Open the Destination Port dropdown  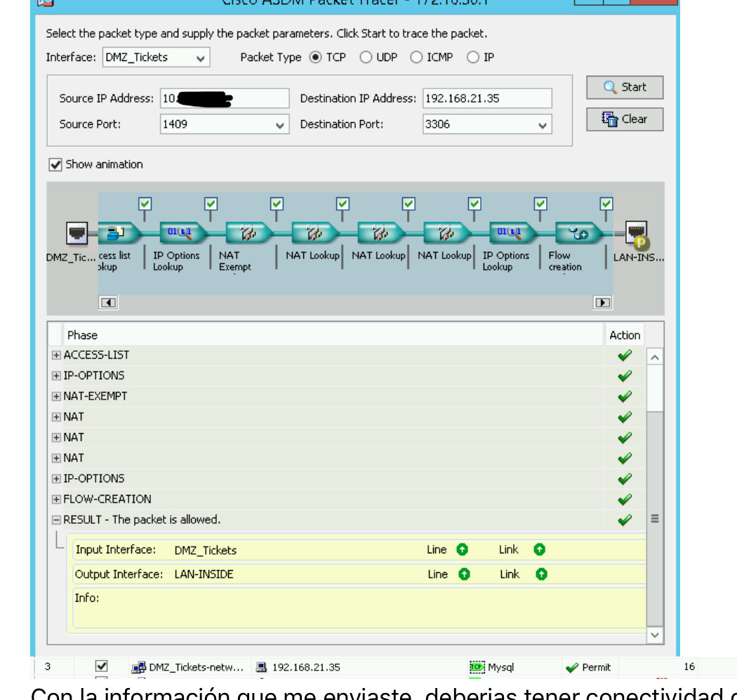tap(543, 125)
